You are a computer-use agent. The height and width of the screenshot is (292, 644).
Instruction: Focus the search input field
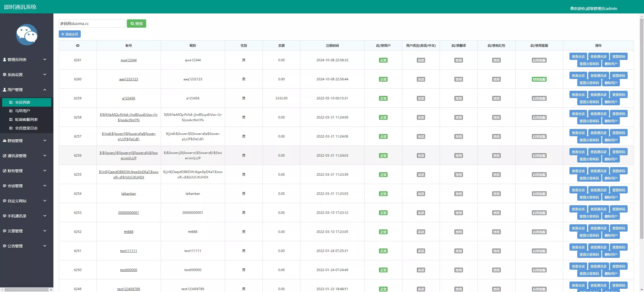(x=92, y=24)
